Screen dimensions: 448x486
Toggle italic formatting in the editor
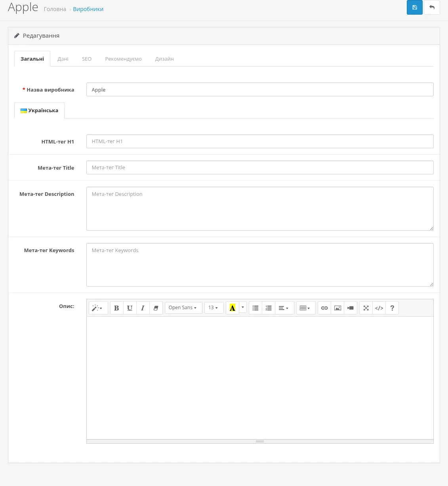click(143, 308)
